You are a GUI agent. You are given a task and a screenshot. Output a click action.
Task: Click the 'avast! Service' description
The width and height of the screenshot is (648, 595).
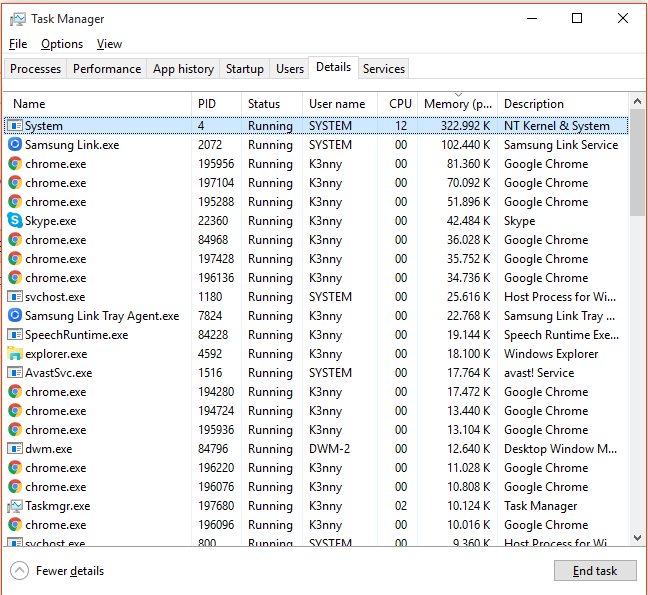[539, 373]
